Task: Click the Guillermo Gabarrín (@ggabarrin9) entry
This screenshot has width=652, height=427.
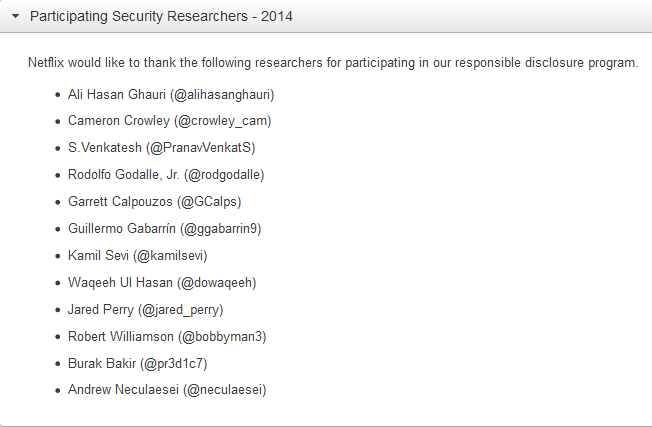Action: pos(165,229)
